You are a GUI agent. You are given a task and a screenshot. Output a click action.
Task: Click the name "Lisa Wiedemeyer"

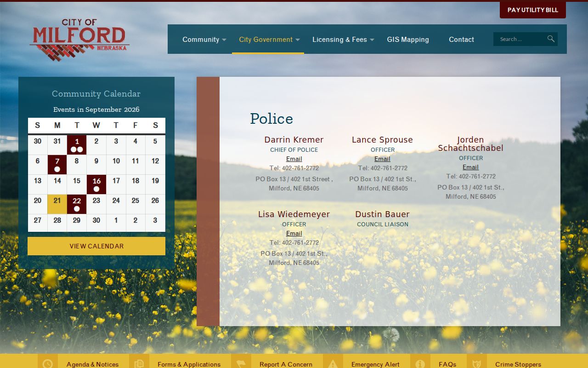pyautogui.click(x=294, y=214)
